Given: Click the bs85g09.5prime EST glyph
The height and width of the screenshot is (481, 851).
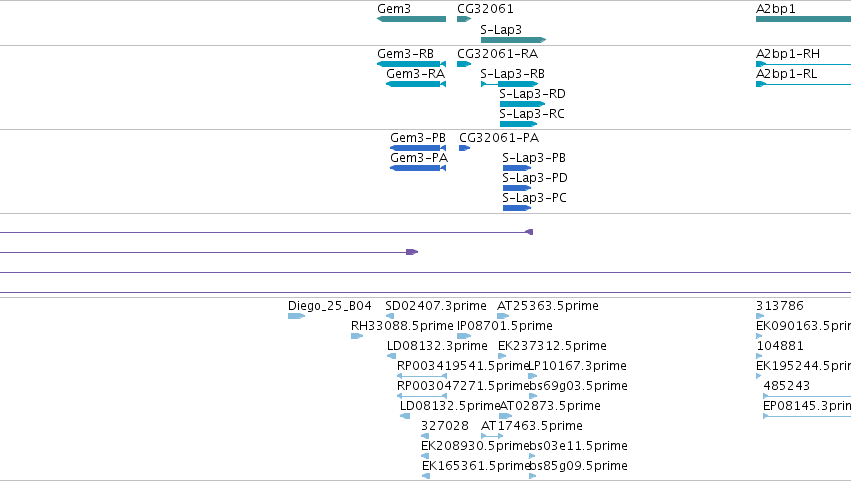Looking at the screenshot, I should [532, 477].
